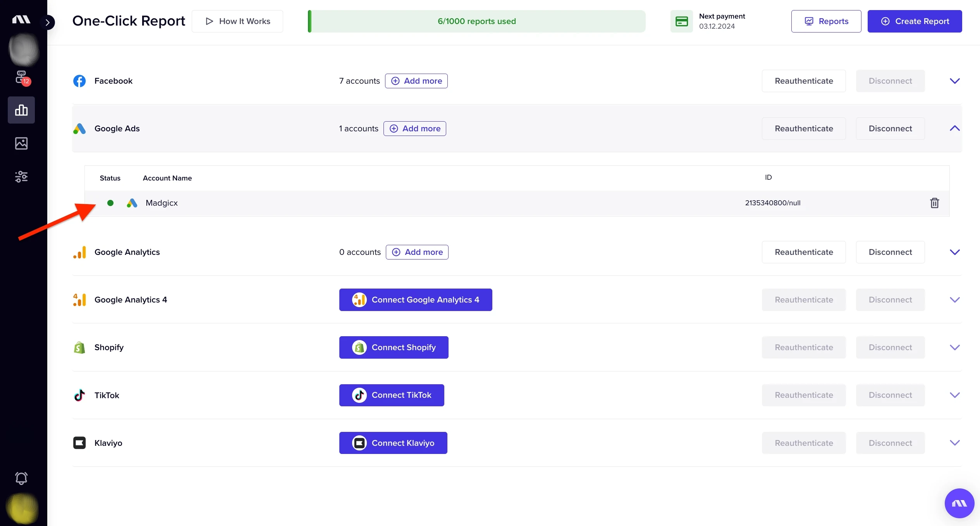Click the Shopify bag logo icon
Screen dimensions: 980x526
[79, 347]
